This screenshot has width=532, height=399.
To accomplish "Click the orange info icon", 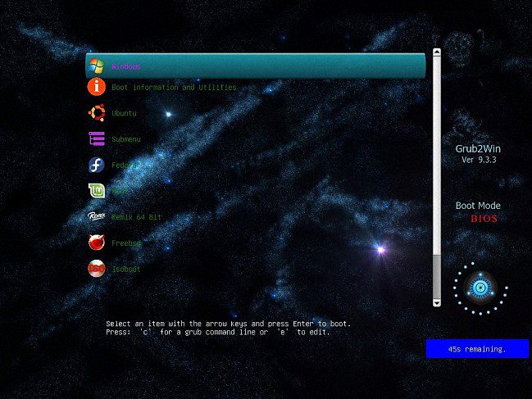I will point(97,87).
